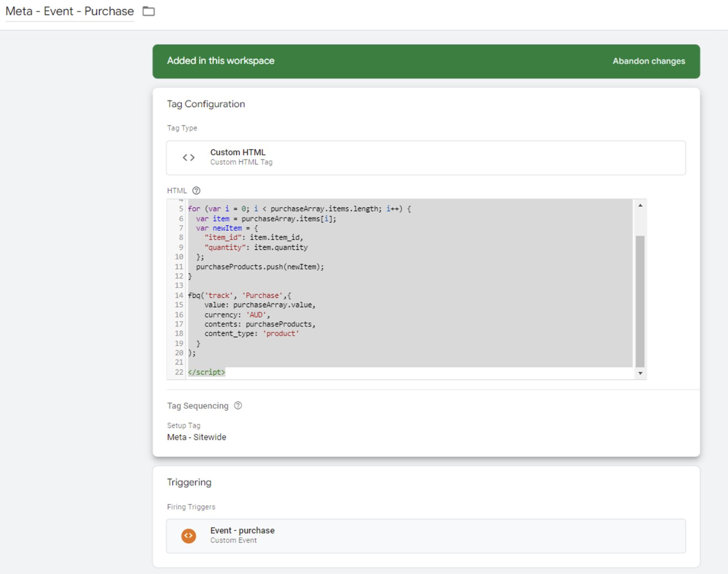Open the HTML field help icon
Screen dimensions: 728x574
click(x=196, y=191)
